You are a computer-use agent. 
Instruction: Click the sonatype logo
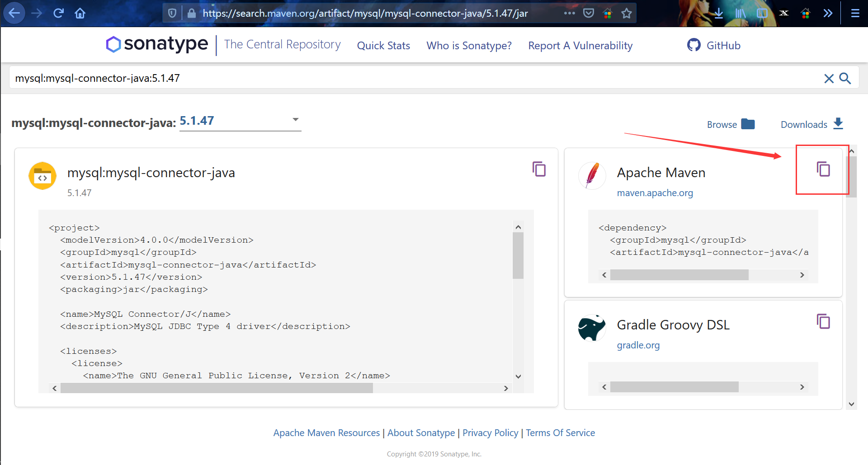tap(157, 44)
